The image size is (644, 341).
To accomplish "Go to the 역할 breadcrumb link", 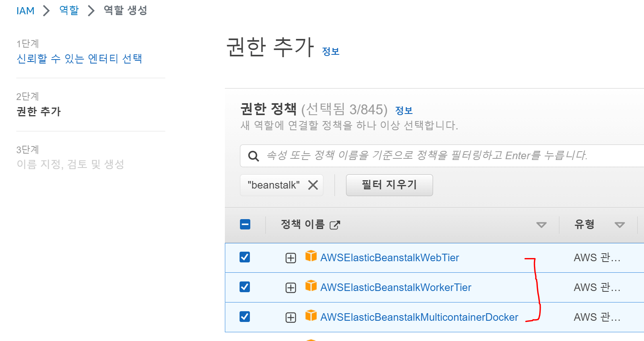I will [x=69, y=10].
